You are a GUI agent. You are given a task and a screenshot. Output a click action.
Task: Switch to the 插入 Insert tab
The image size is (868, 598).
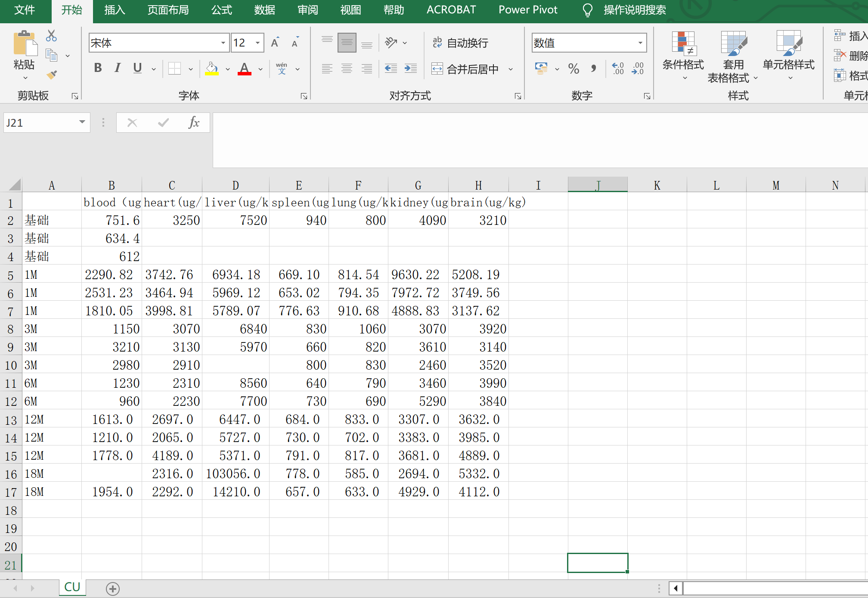(x=115, y=10)
